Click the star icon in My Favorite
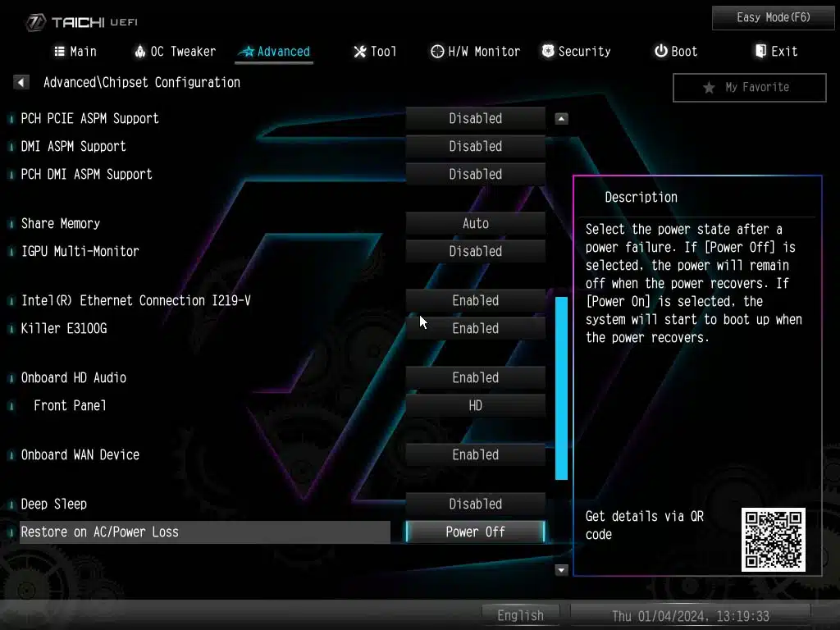The image size is (840, 630). pos(709,87)
